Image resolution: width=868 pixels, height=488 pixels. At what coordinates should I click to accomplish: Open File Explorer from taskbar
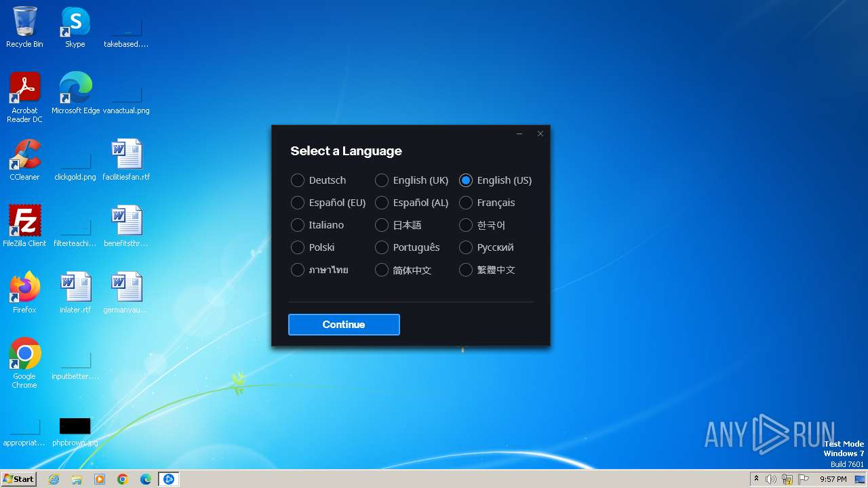point(77,479)
